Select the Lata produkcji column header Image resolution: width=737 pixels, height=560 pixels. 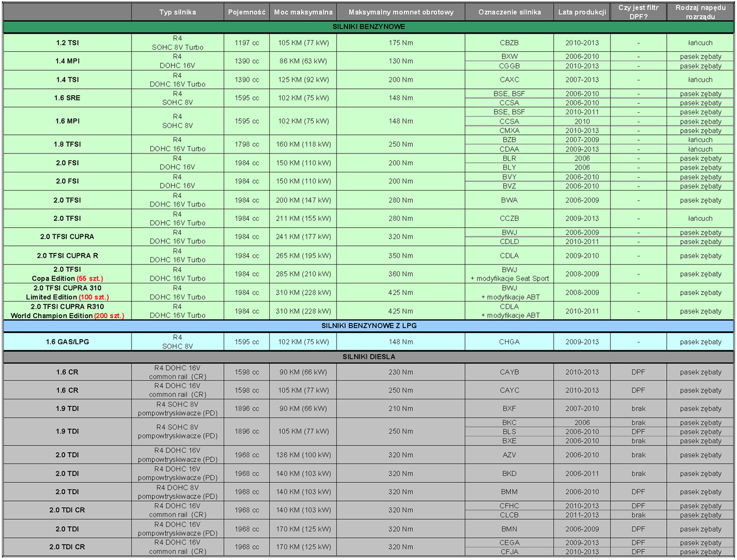(582, 12)
